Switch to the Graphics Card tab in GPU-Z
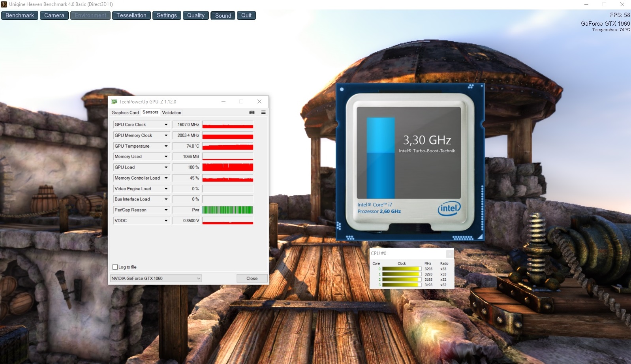Image resolution: width=631 pixels, height=364 pixels. pos(125,113)
